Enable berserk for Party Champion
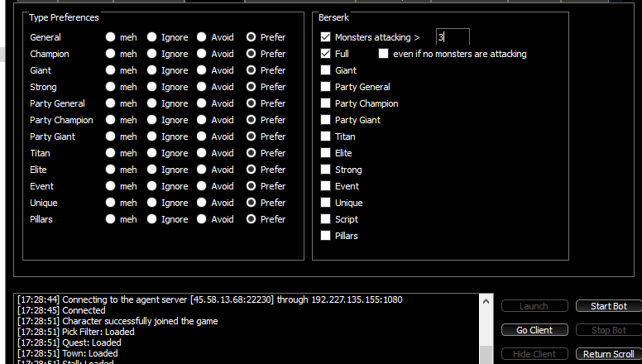642x364 pixels. coord(326,103)
